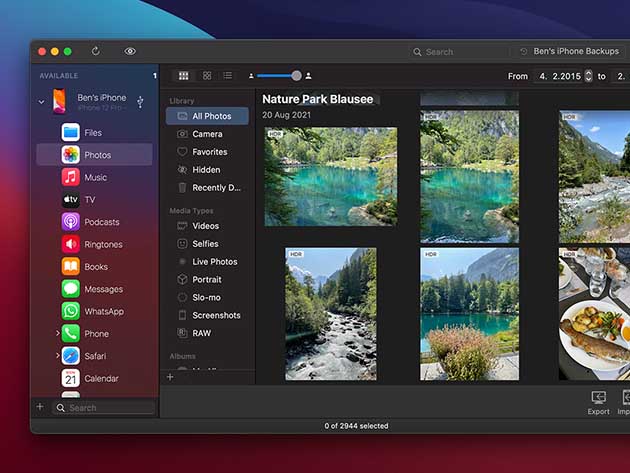This screenshot has height=473, width=630.
Task: Open the Books section icon
Action: (x=70, y=266)
